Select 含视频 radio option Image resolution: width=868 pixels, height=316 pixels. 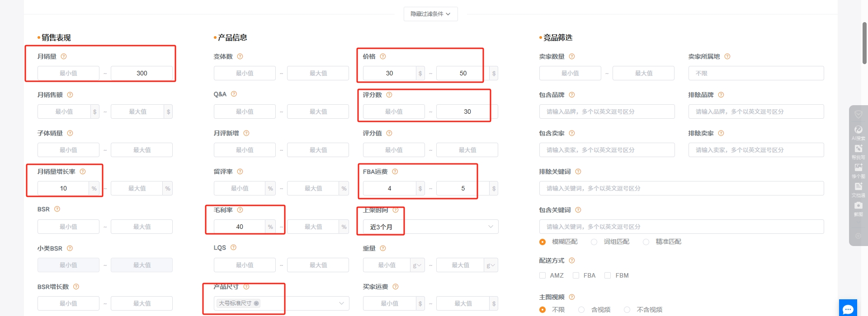(581, 310)
